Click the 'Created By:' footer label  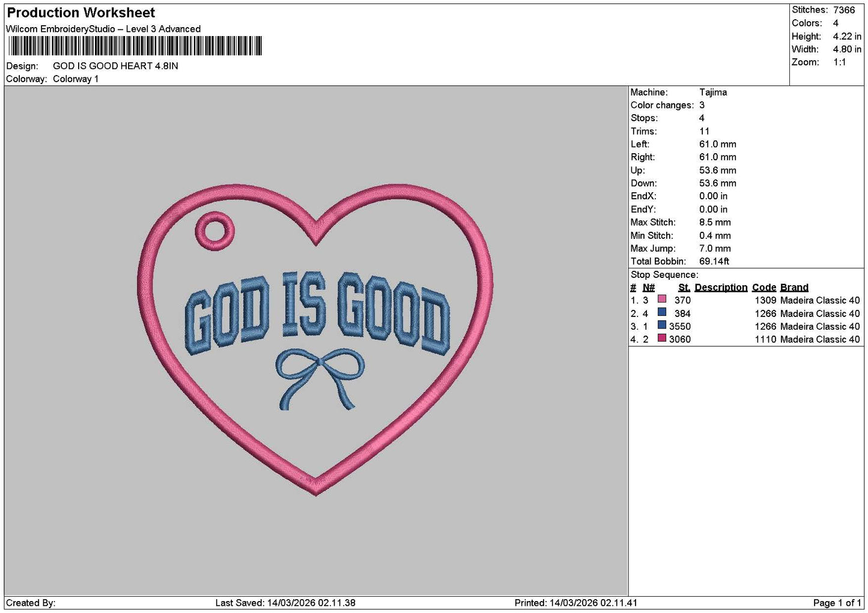tap(31, 603)
